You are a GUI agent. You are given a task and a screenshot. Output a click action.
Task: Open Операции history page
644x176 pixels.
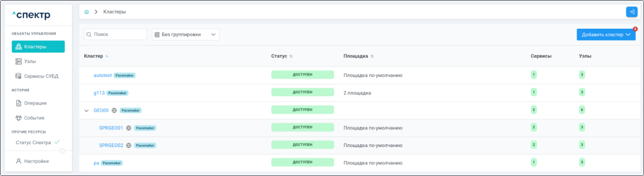pos(35,103)
